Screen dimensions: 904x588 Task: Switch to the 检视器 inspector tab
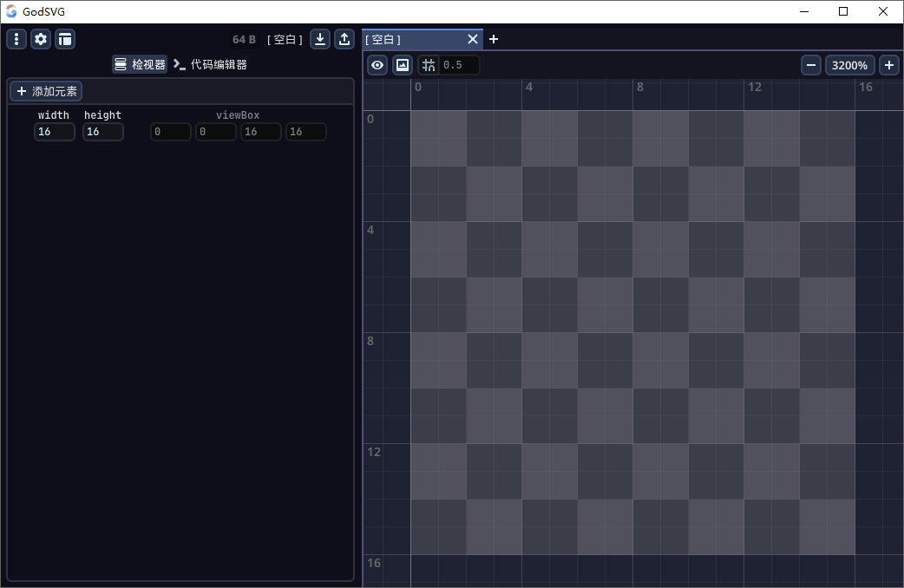tap(140, 64)
